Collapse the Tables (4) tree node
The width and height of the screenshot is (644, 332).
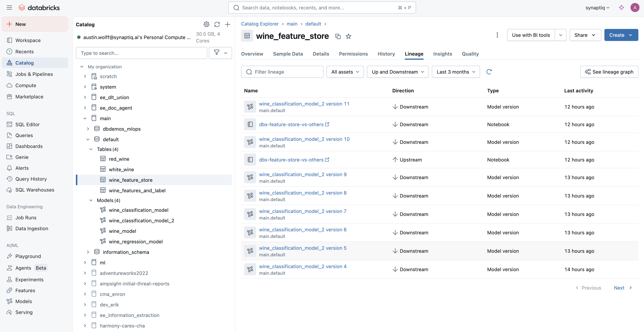tap(91, 149)
